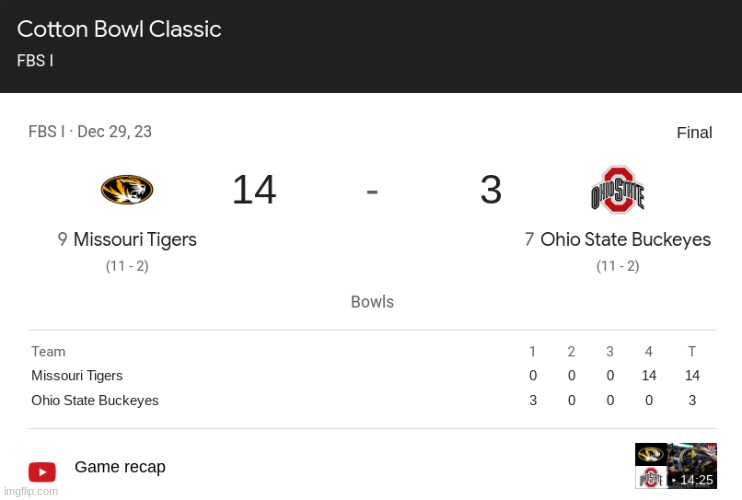This screenshot has height=500, width=742.
Task: Click Missouri's (11 - 2) record text
Action: coord(127,266)
